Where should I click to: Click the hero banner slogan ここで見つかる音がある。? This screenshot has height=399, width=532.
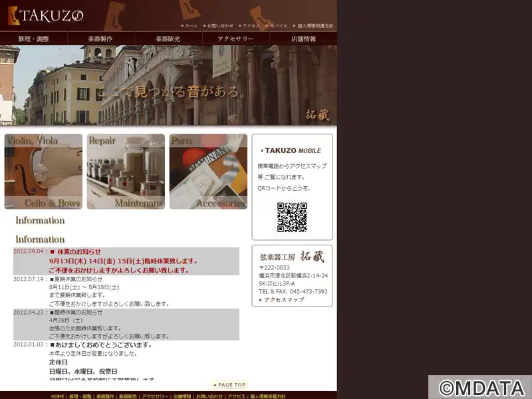pos(172,92)
